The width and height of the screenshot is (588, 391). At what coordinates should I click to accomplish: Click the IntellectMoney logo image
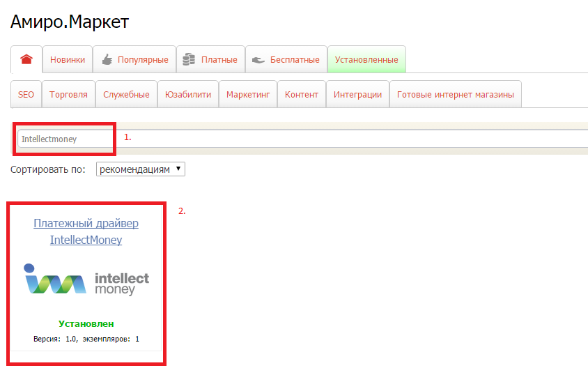(x=86, y=279)
